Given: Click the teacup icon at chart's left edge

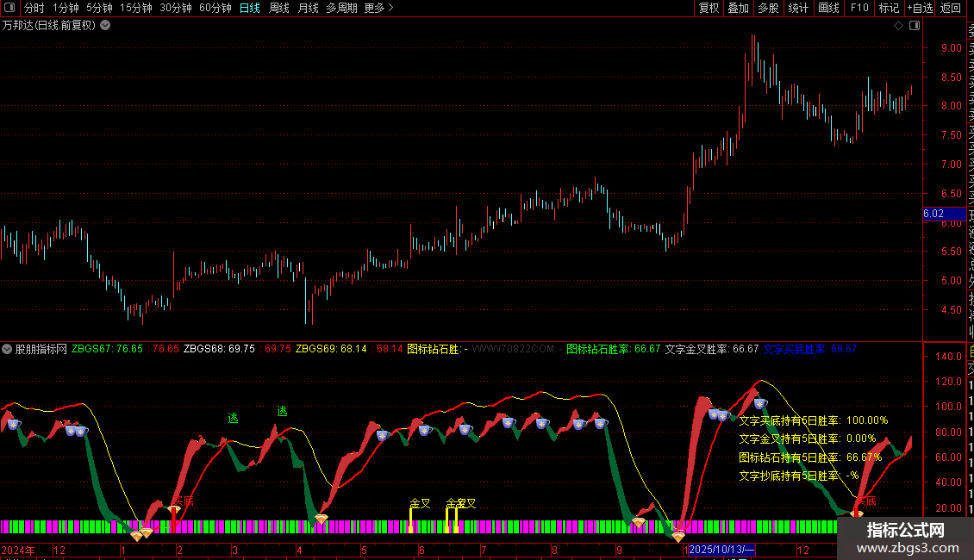Looking at the screenshot, I should [x=14, y=425].
